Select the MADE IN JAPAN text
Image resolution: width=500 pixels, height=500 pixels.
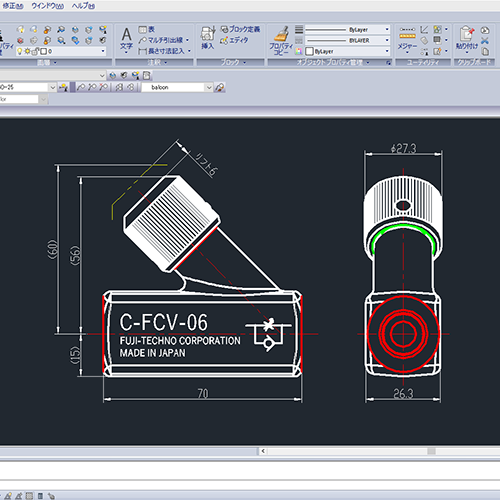pyautogui.click(x=152, y=353)
